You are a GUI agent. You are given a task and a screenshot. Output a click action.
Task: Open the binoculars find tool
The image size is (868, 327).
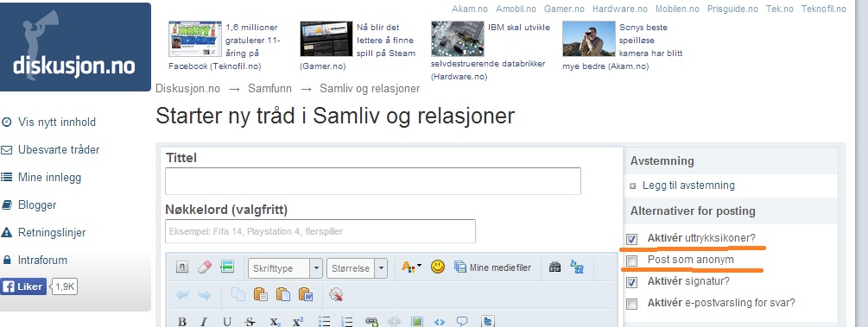(x=554, y=267)
